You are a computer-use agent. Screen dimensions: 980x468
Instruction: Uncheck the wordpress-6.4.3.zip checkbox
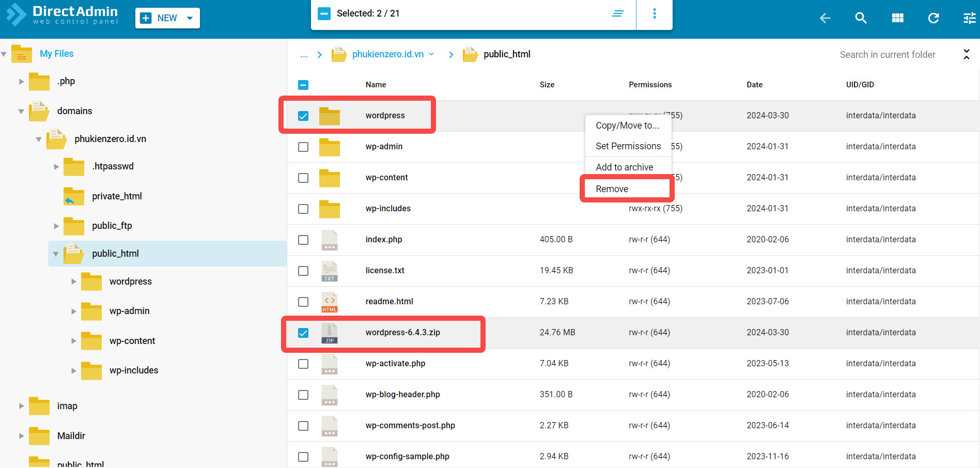pyautogui.click(x=303, y=333)
